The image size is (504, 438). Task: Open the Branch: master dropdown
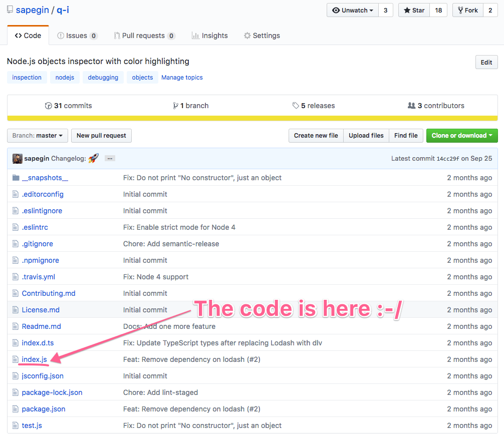point(37,136)
